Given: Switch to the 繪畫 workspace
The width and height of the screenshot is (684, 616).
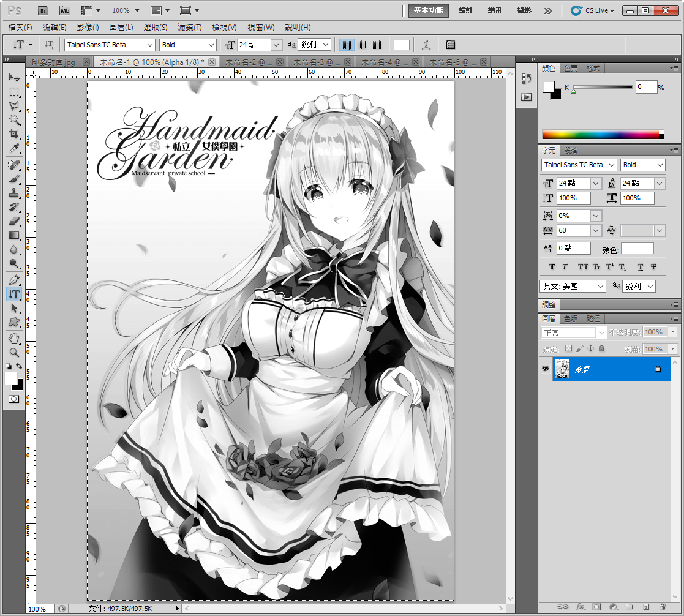Looking at the screenshot, I should click(x=495, y=10).
